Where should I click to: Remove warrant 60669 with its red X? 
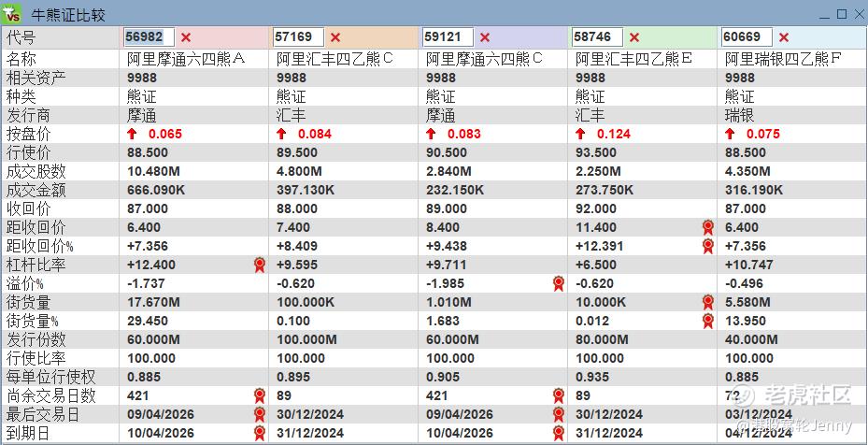(x=784, y=37)
